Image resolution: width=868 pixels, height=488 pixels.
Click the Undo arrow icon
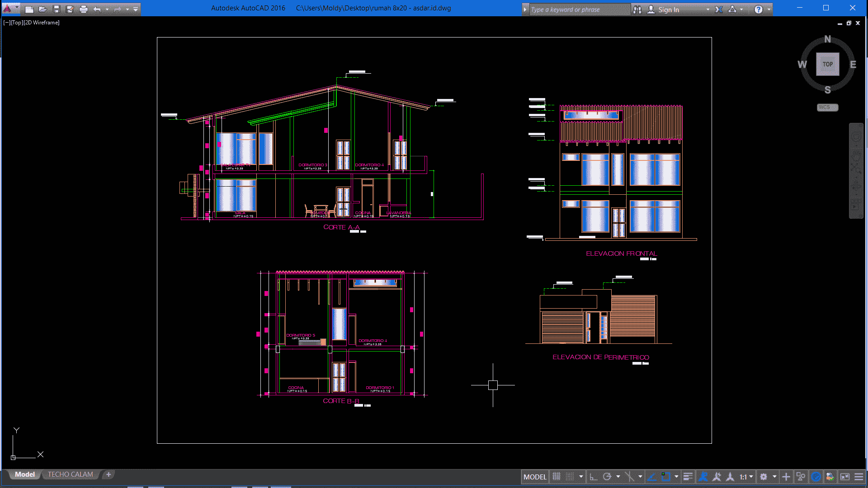97,9
